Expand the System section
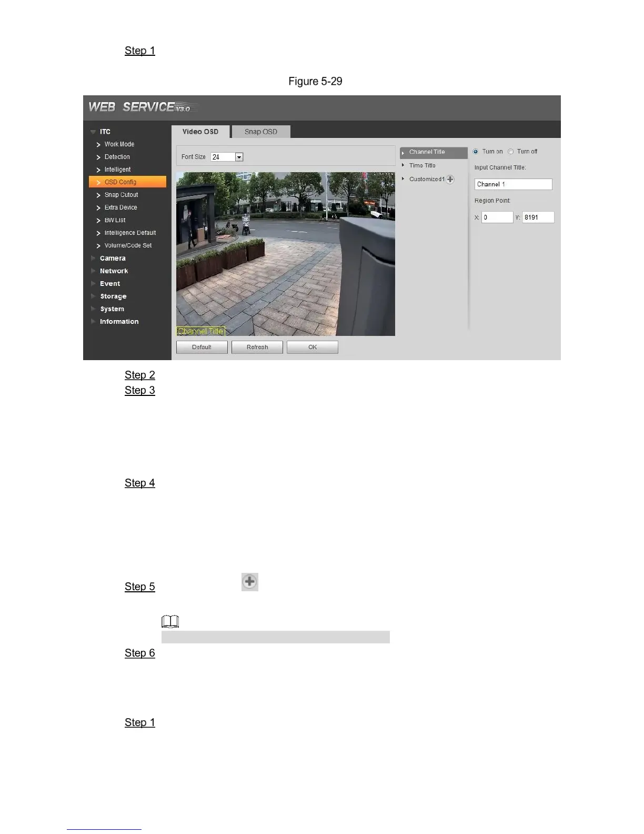 click(x=93, y=309)
